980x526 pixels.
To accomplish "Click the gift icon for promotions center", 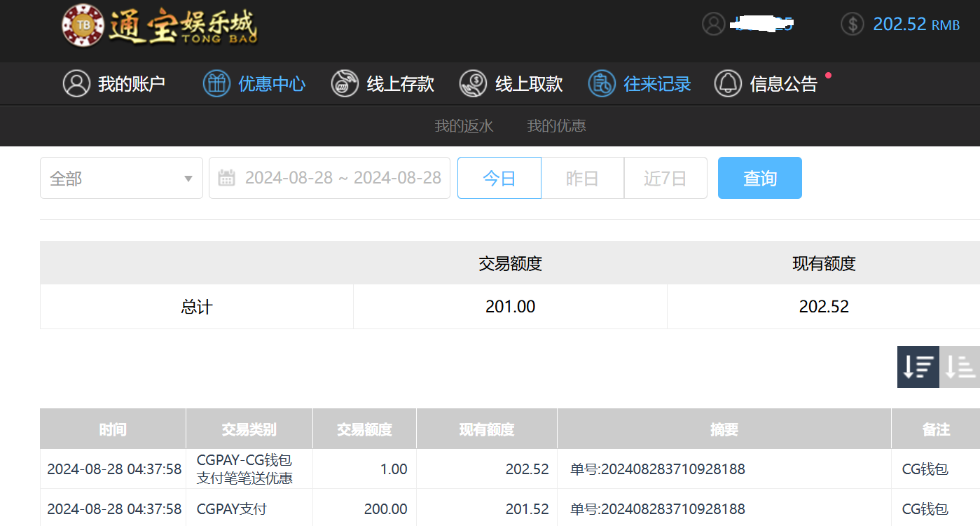I will [x=216, y=83].
